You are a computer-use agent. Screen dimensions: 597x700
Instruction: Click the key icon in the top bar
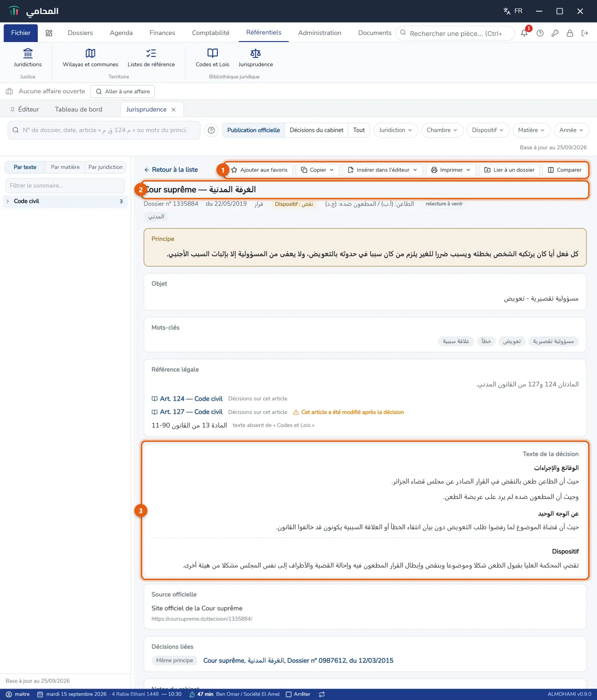click(555, 33)
